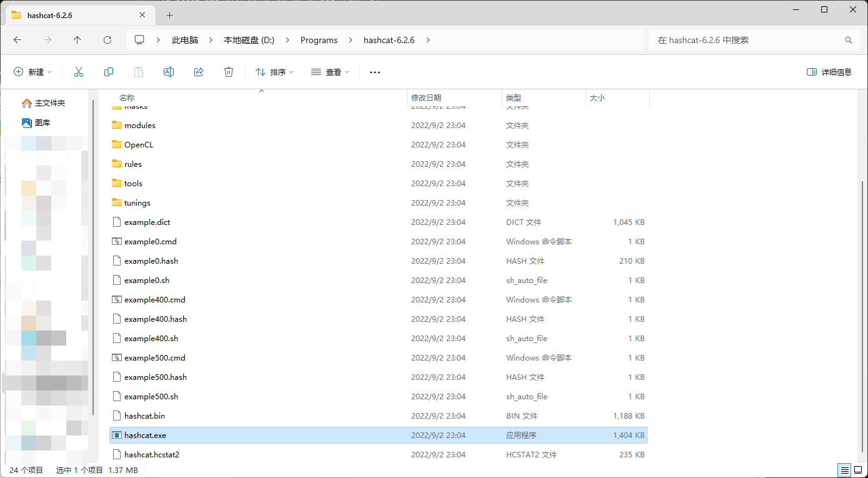Expand the 排序 (Sort) dropdown

click(274, 72)
